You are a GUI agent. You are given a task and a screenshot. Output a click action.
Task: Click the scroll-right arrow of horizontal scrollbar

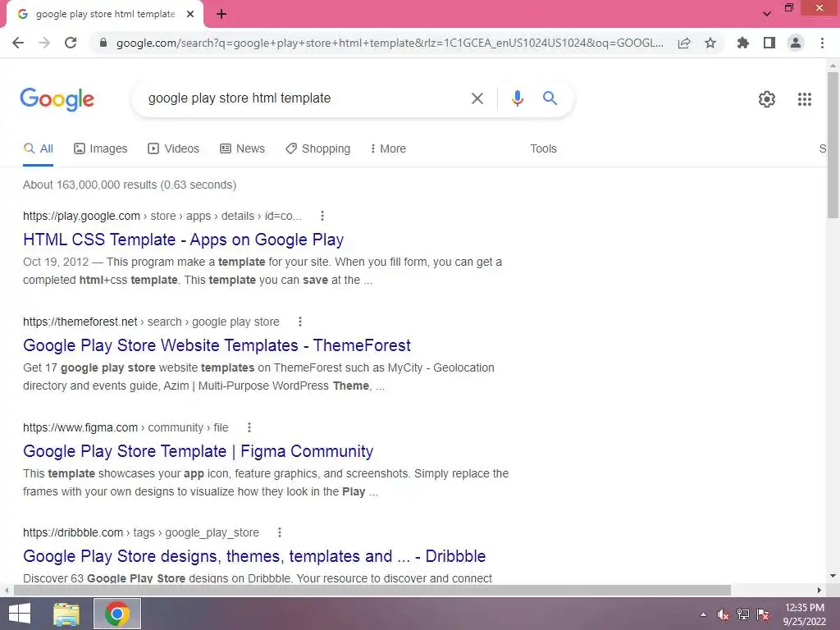coord(819,590)
